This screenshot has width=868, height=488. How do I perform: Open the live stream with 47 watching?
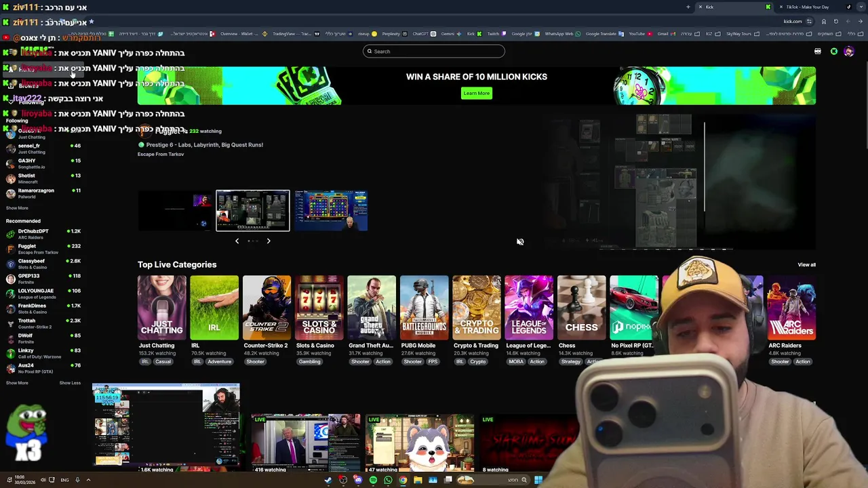419,444
